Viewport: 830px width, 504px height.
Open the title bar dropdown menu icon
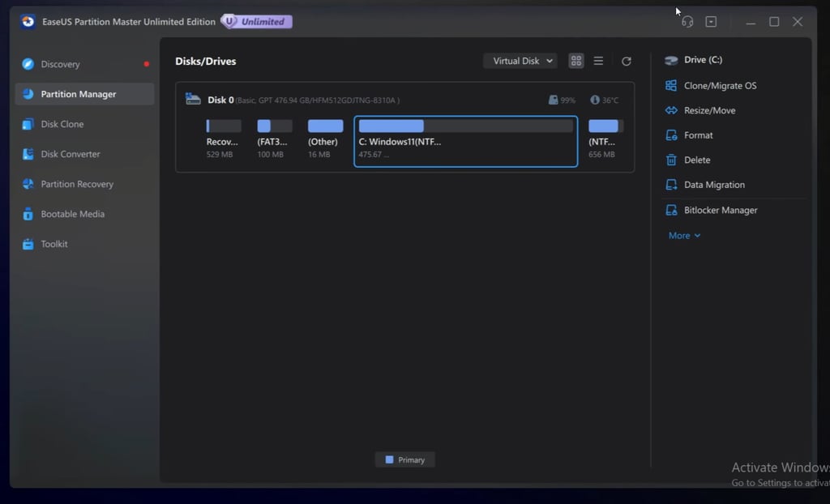coord(711,22)
